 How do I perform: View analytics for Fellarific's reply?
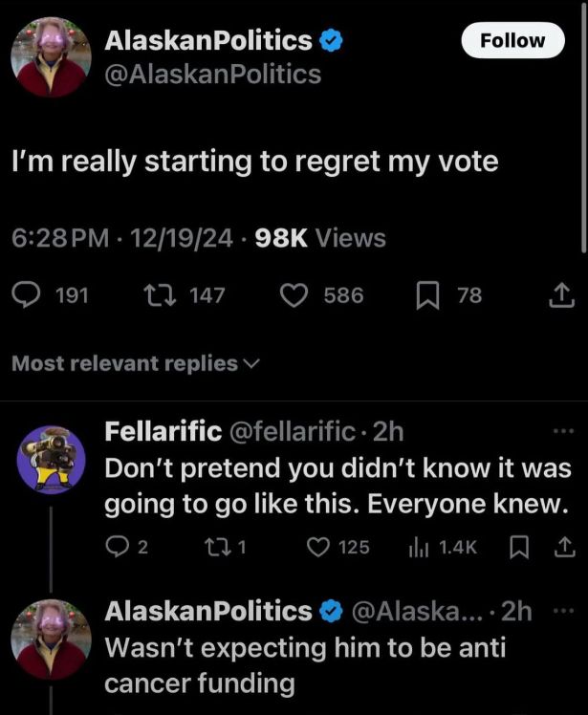point(420,547)
